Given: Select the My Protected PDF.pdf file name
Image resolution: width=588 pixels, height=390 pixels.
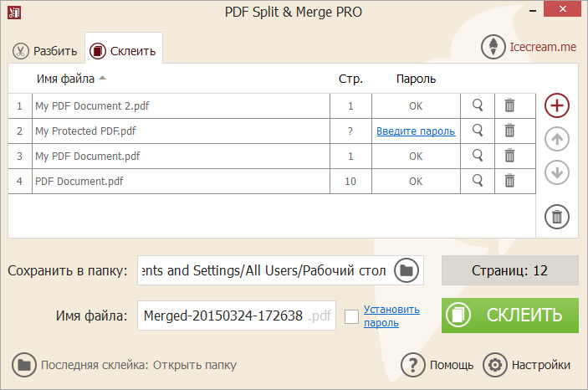Looking at the screenshot, I should tap(85, 131).
